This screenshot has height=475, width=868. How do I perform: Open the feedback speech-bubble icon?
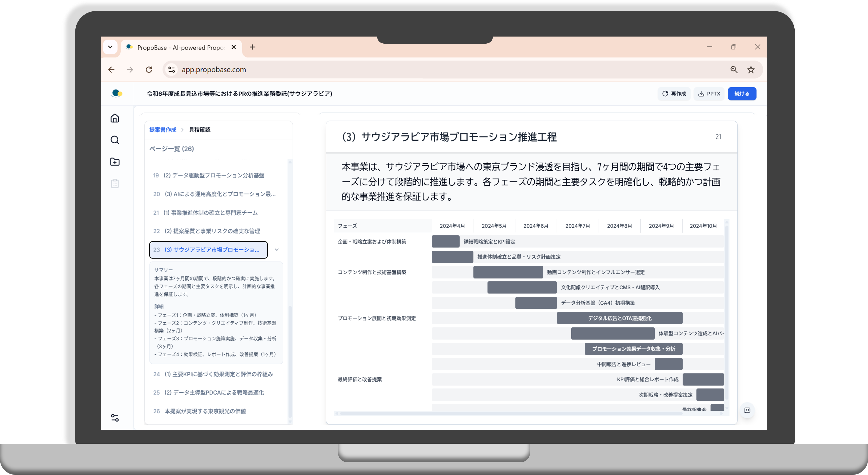click(x=747, y=410)
